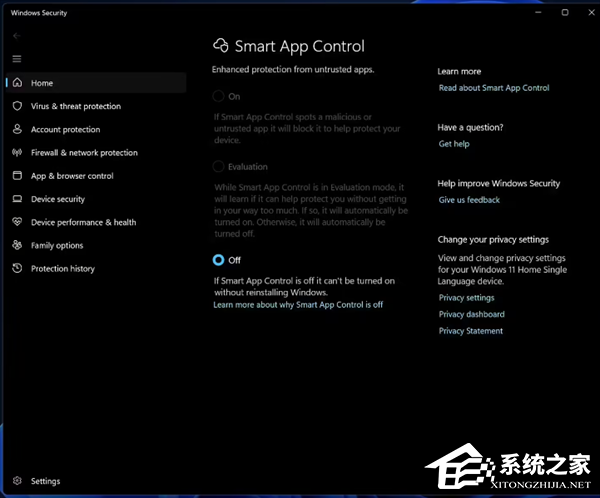Screen dimensions: 600x498
Task: Click the Smart App Control heading
Action: [x=300, y=46]
